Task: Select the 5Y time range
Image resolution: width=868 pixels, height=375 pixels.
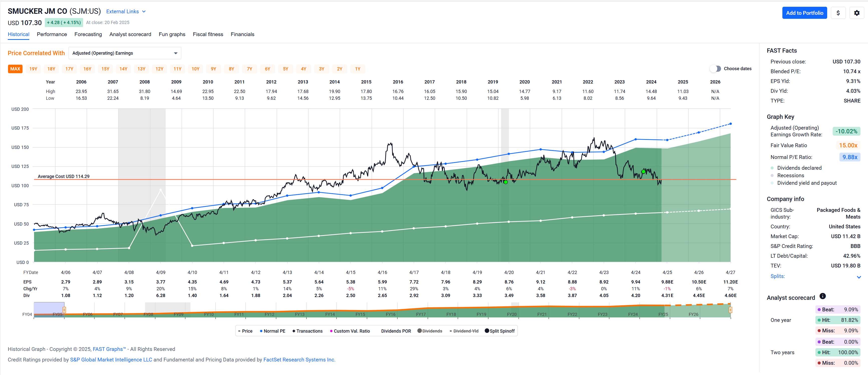Action: pos(285,69)
